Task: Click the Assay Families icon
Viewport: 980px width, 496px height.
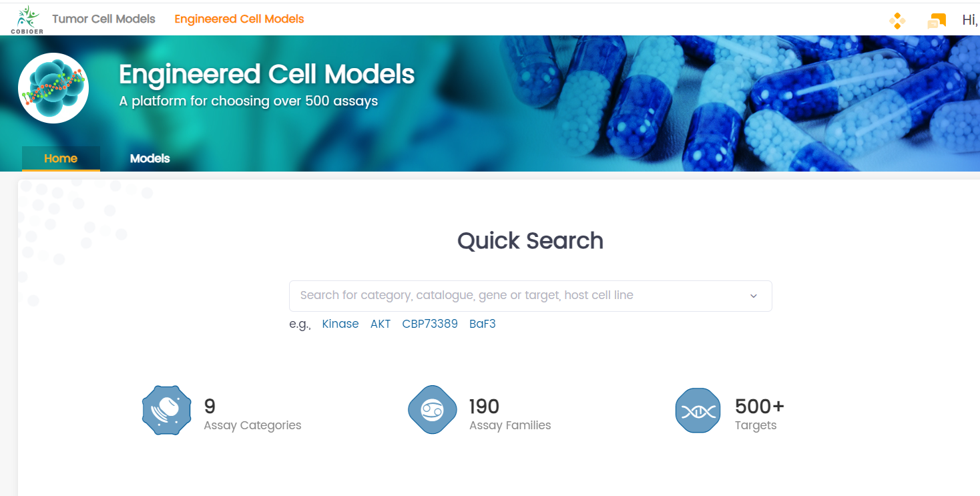Action: (x=432, y=411)
